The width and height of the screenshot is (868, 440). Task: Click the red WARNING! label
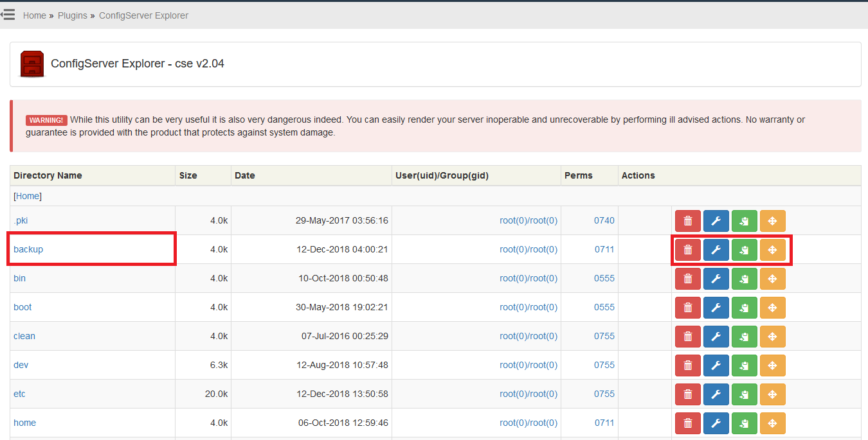(x=46, y=120)
